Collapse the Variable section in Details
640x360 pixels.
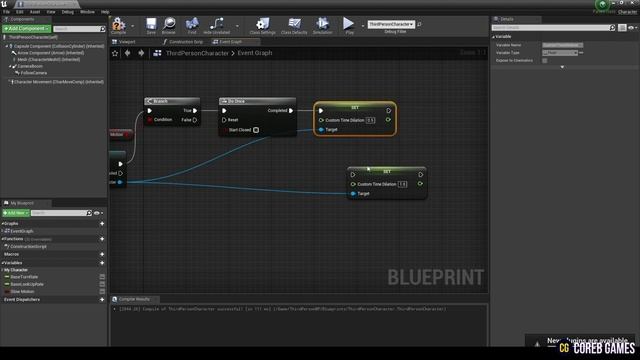(493, 37)
